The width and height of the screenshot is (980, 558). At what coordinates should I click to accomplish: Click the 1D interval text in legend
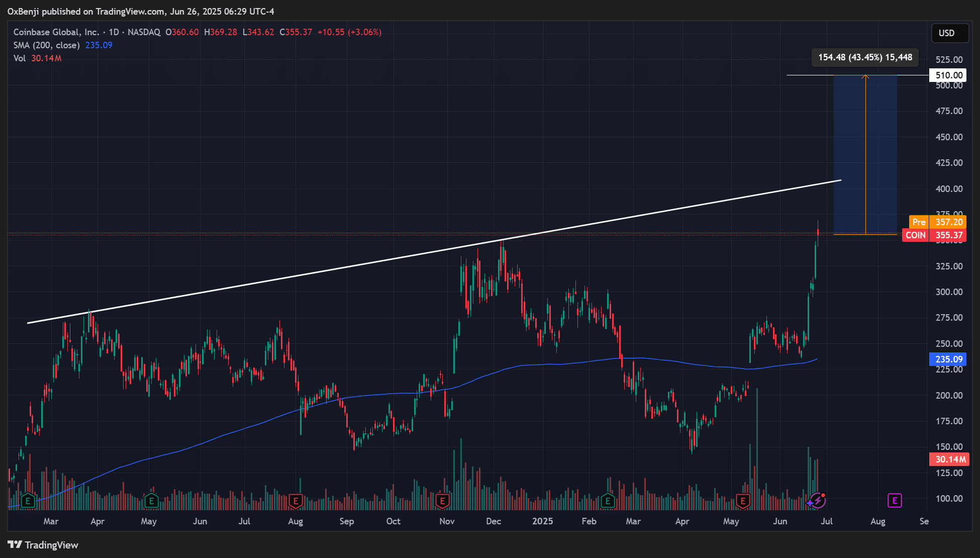click(114, 32)
